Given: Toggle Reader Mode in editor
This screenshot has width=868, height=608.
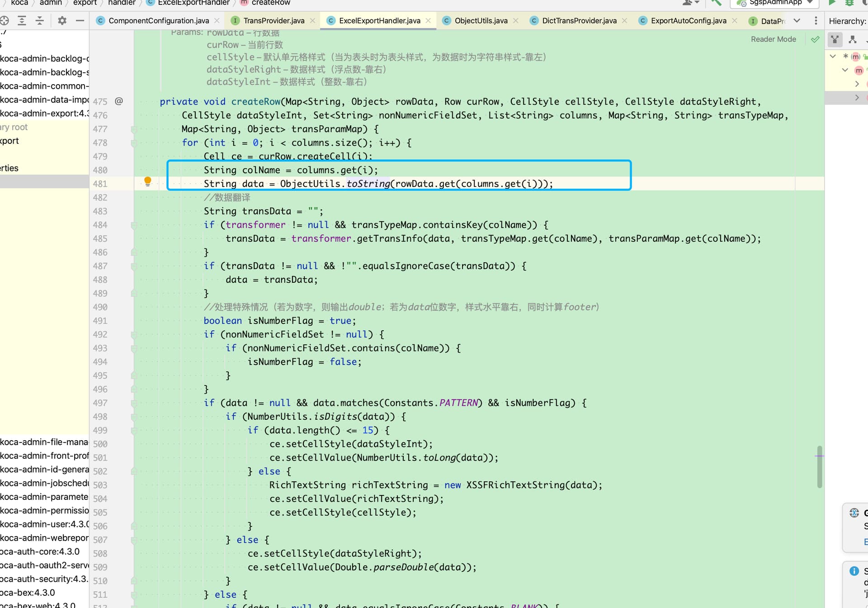Looking at the screenshot, I should (773, 39).
